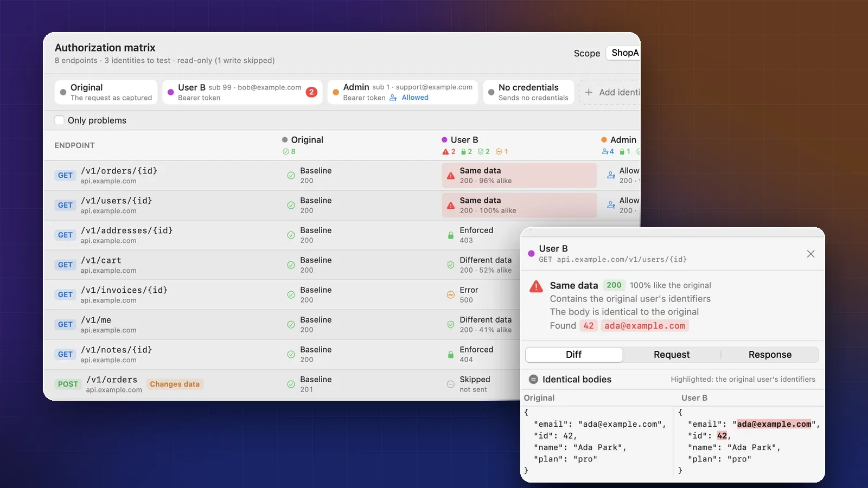Click the User B column header
The width and height of the screenshot is (868, 488).
[464, 140]
